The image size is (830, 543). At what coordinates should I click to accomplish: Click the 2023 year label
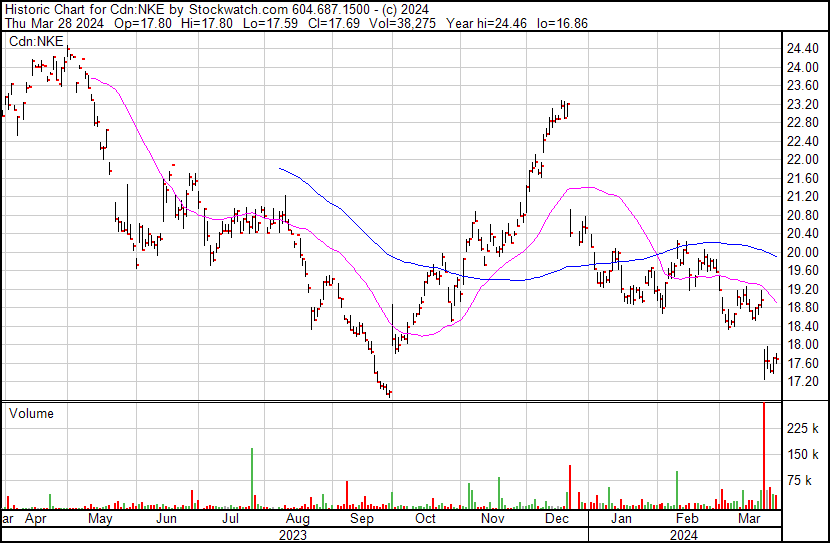(294, 535)
